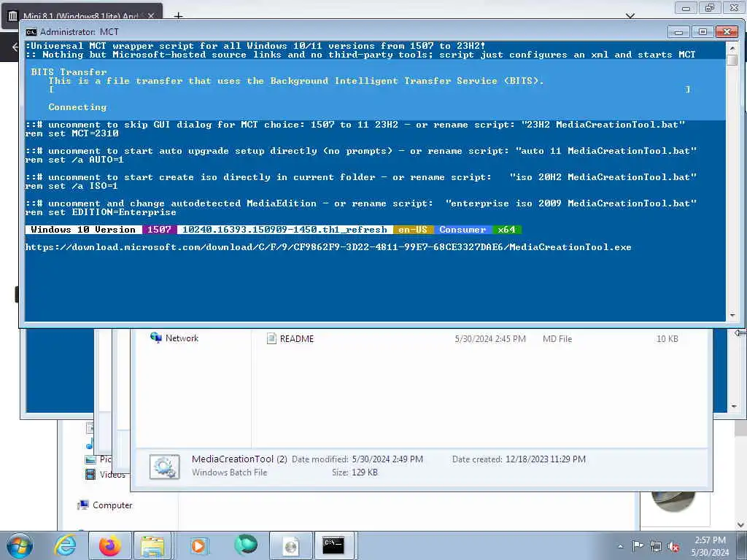Click the Date modified value 5/30/2024 2:49 PM
The image size is (747, 560).
coord(387,459)
